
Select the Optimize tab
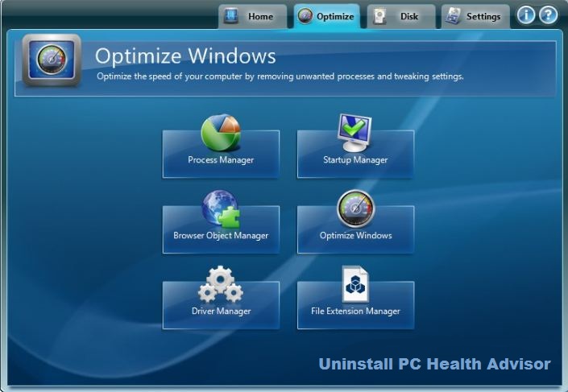click(x=327, y=16)
